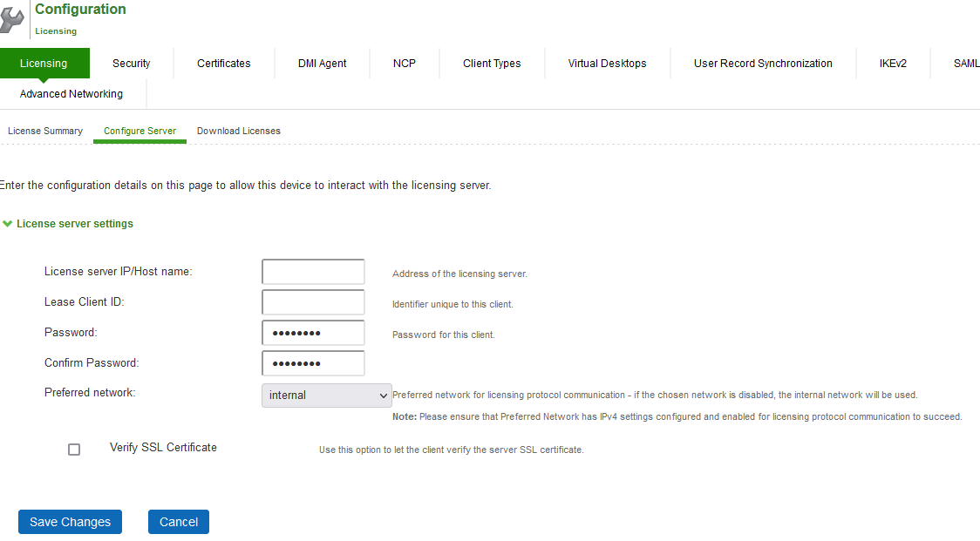Click the Save Changes button
Viewport: 980px width, 541px height.
(x=70, y=521)
